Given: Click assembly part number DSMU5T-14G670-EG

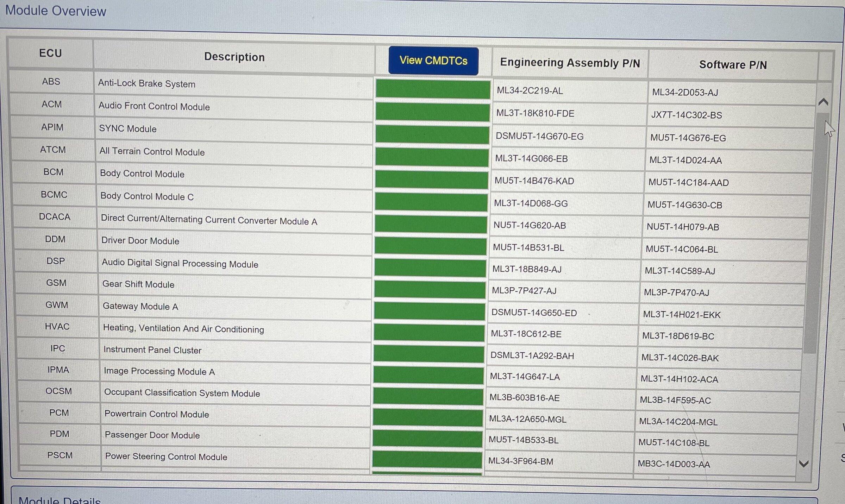Looking at the screenshot, I should click(540, 136).
